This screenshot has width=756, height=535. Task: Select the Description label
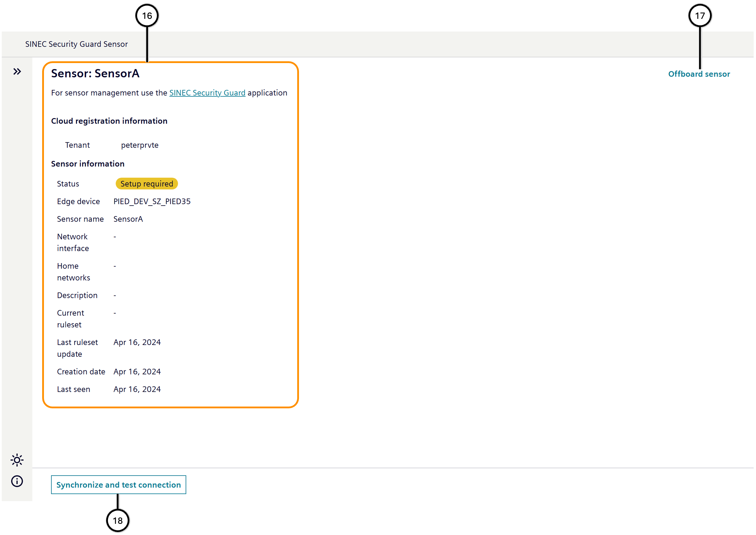tap(77, 295)
